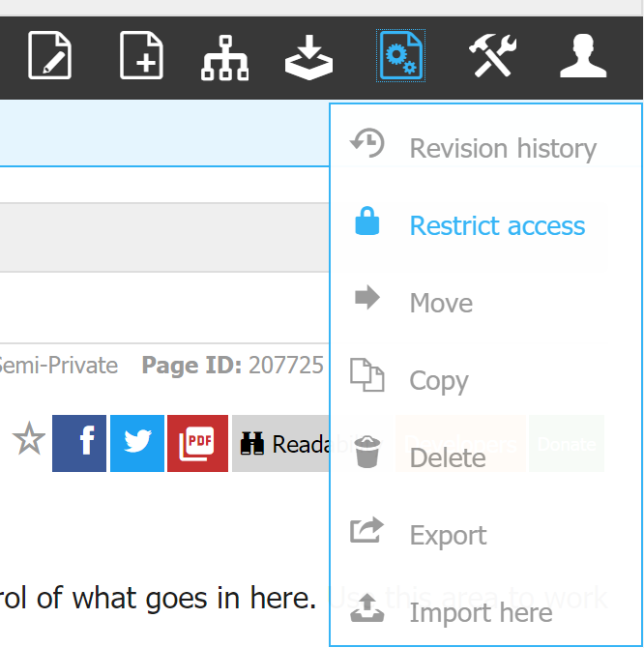
Task: Select Restrict access in the dropdown menu
Action: [x=496, y=225]
